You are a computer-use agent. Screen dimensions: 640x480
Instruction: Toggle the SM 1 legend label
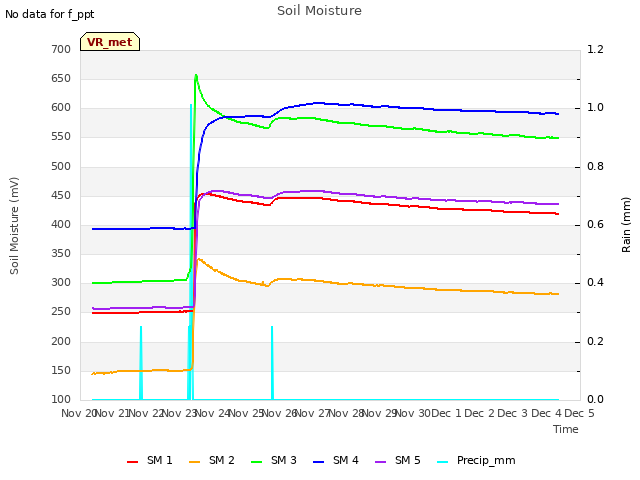[160, 460]
